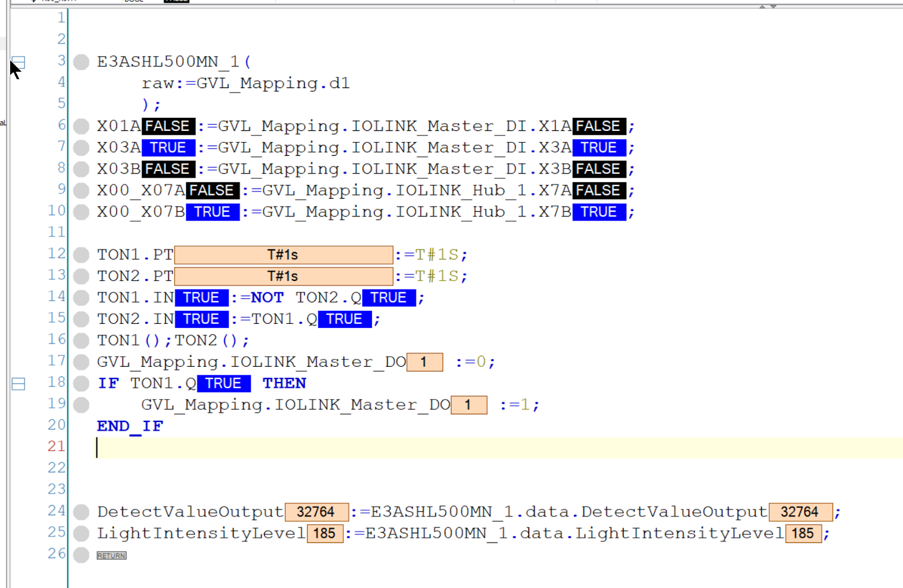This screenshot has width=903, height=588.
Task: Click X03B inline value FALSE
Action: point(168,169)
